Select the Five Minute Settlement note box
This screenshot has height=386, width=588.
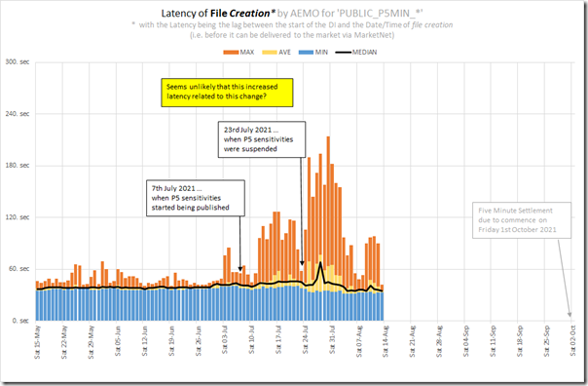pos(522,220)
